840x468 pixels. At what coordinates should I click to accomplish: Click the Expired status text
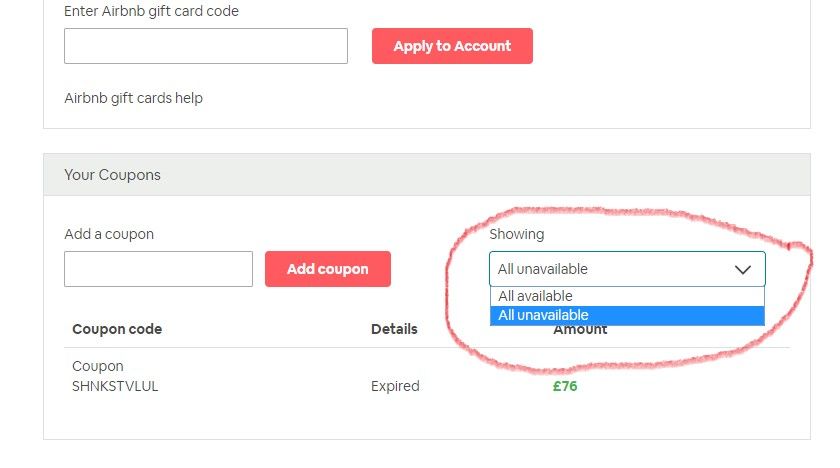click(395, 386)
